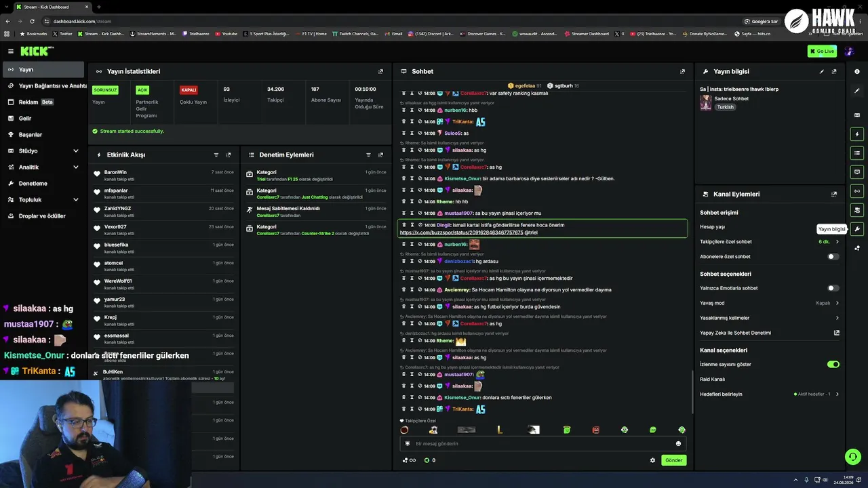Open the green support chat bubble
This screenshot has width=868, height=488.
coord(853,457)
